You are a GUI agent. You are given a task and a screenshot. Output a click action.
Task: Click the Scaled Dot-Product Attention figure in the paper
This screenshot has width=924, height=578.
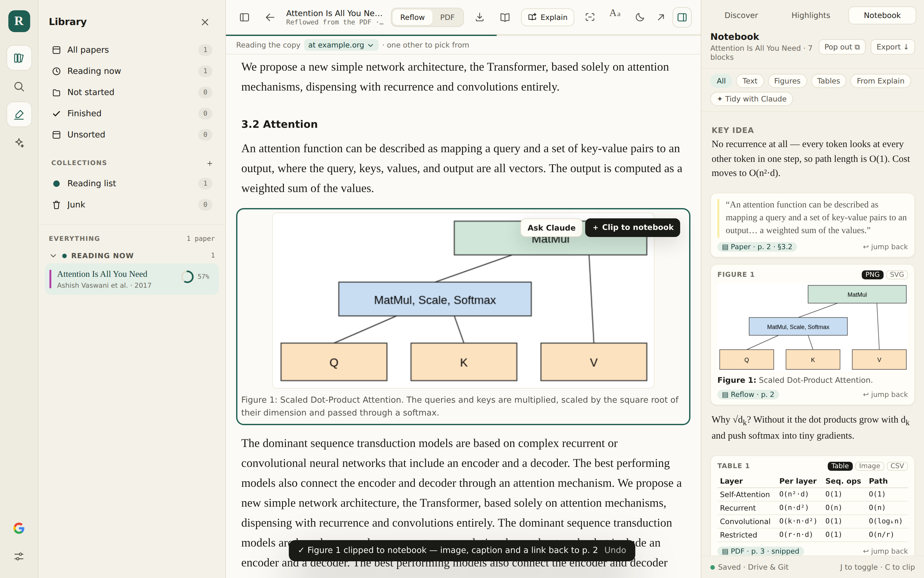coord(463,301)
